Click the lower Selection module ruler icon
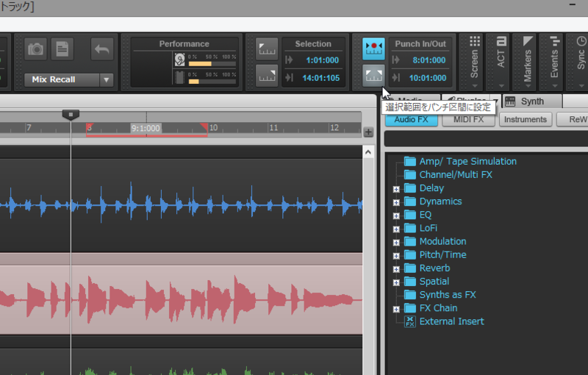Image resolution: width=588 pixels, height=375 pixels. click(267, 76)
